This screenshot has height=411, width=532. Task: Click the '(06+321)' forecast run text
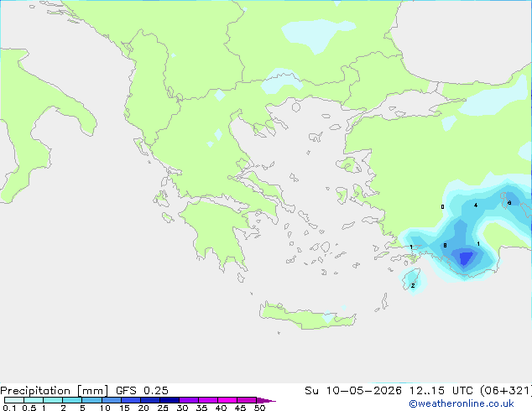tap(506, 391)
